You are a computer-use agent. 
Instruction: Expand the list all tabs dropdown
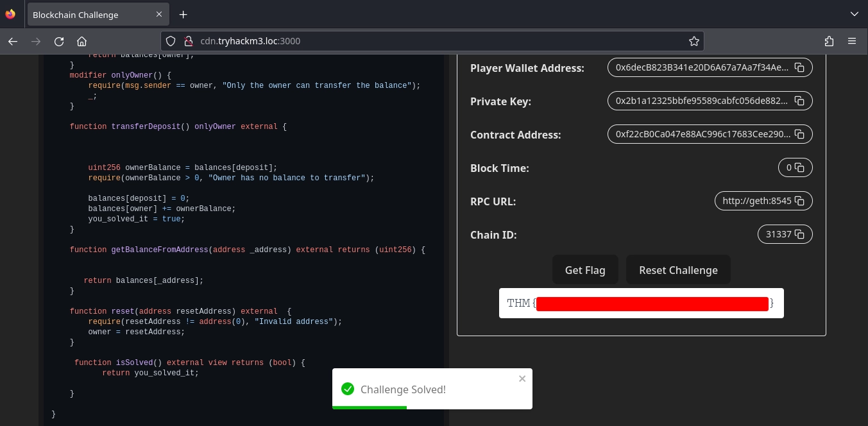click(854, 14)
